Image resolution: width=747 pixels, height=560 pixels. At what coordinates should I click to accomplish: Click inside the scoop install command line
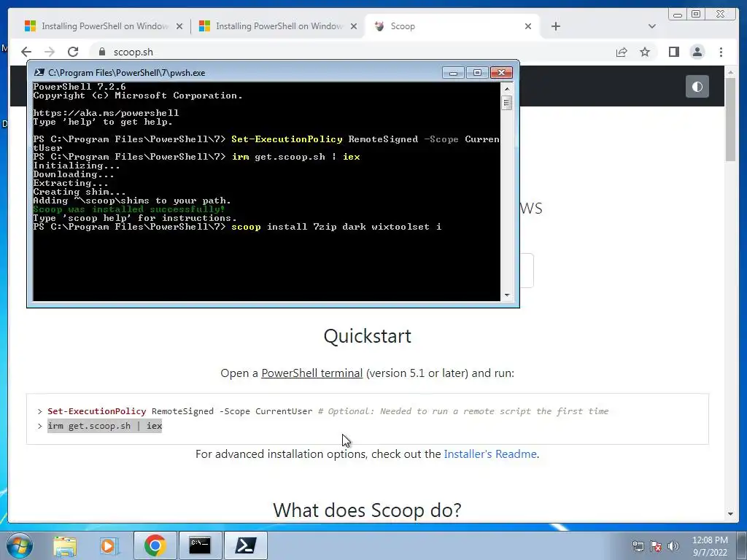point(237,227)
